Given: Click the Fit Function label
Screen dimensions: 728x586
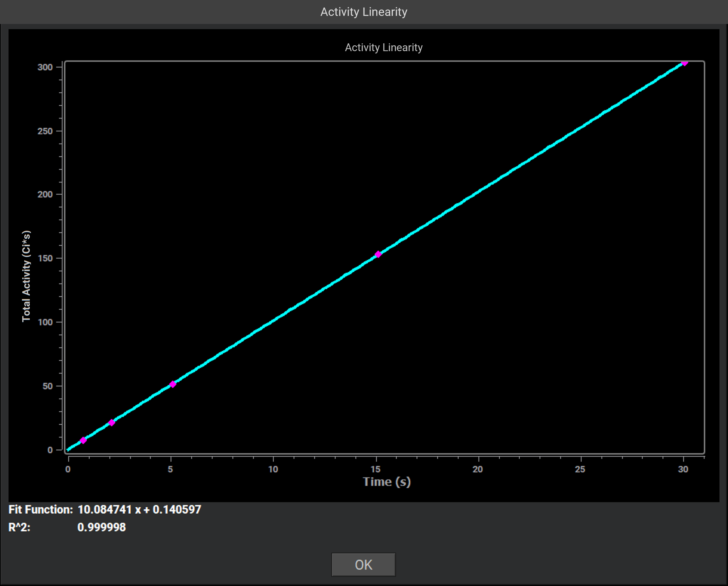Looking at the screenshot, I should (x=40, y=509).
